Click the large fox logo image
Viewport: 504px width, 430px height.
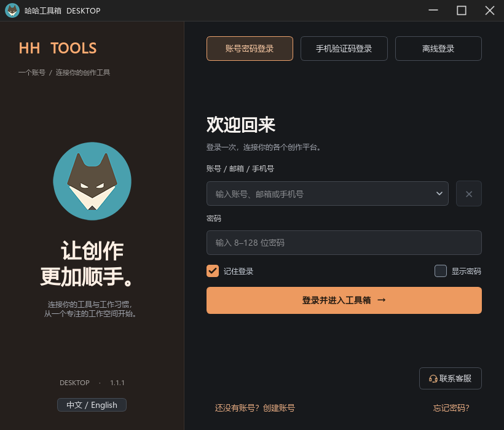click(x=92, y=181)
